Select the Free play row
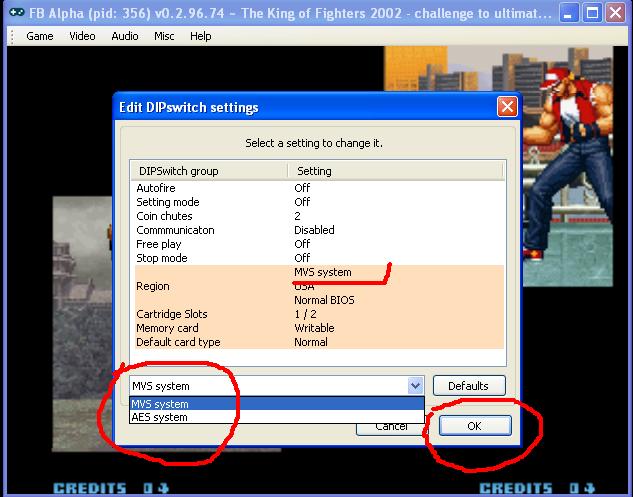The image size is (633, 497). [319, 244]
